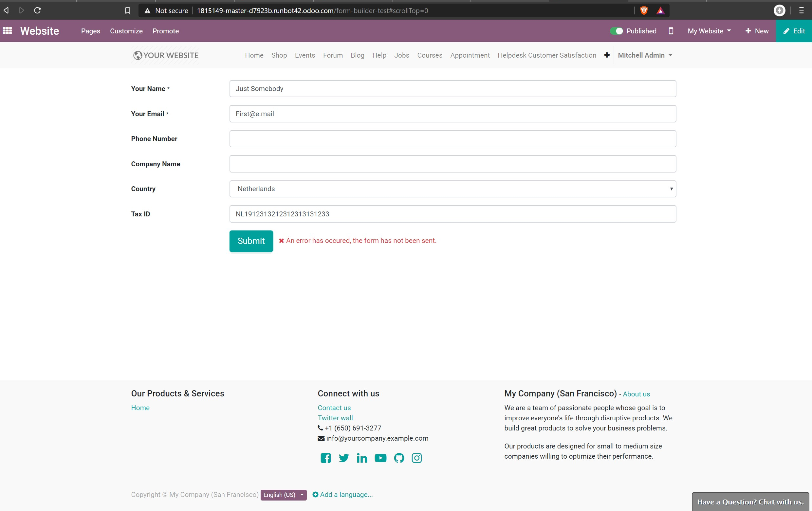Click the Phone Number input field

pos(452,138)
